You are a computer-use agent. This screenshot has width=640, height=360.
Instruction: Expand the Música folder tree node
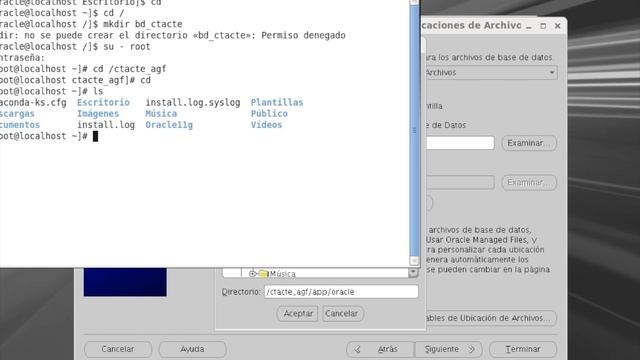(252, 273)
